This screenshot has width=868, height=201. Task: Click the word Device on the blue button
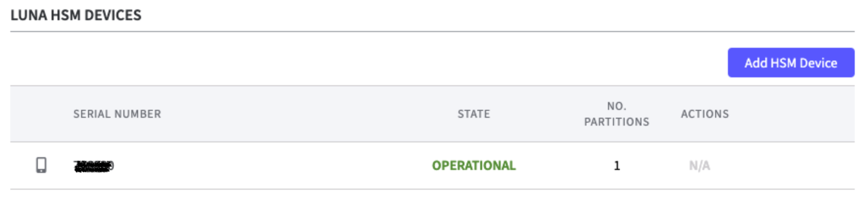pyautogui.click(x=818, y=63)
